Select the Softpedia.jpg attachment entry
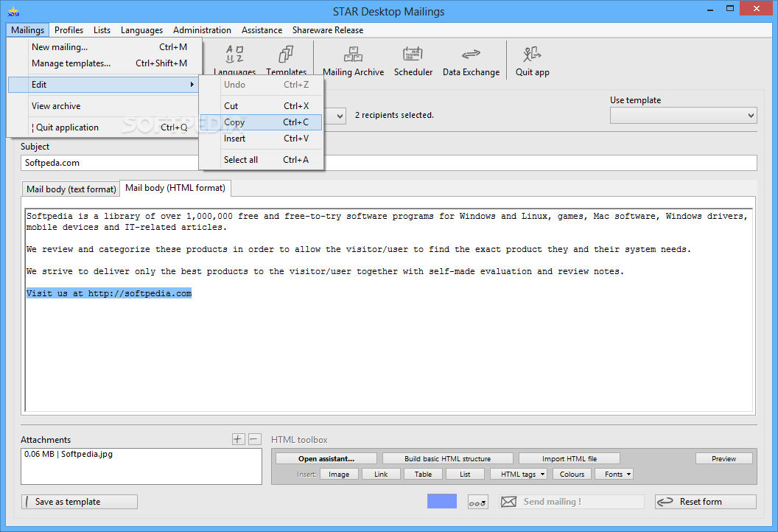The width and height of the screenshot is (778, 532). point(69,454)
